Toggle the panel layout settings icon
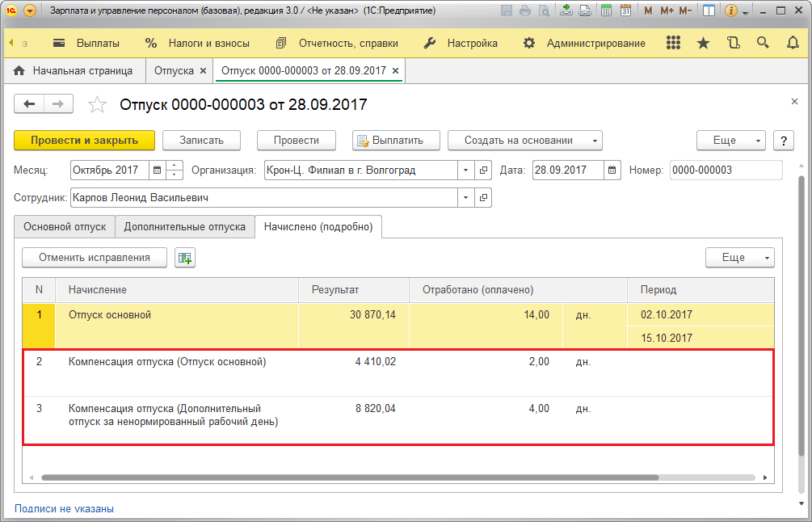The width and height of the screenshot is (812, 522). pos(709,11)
